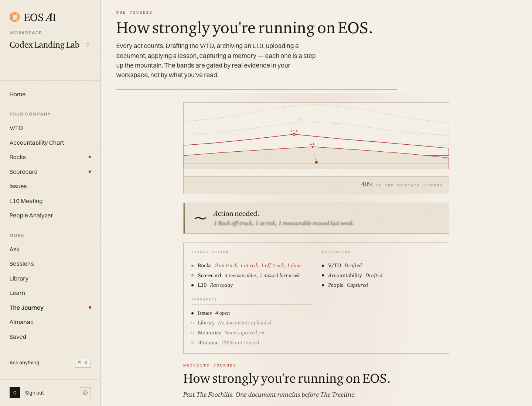Sign out of the account
This screenshot has height=406, width=532.
click(x=34, y=393)
